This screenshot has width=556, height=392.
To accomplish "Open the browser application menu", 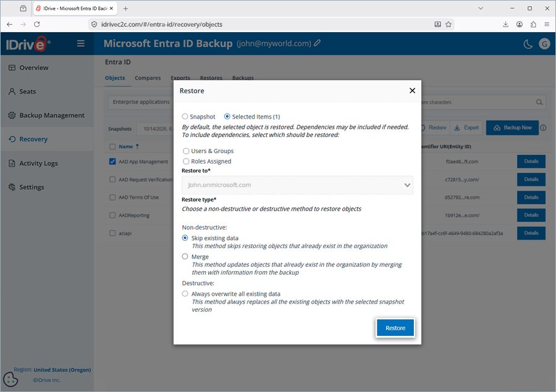I will 547,24.
